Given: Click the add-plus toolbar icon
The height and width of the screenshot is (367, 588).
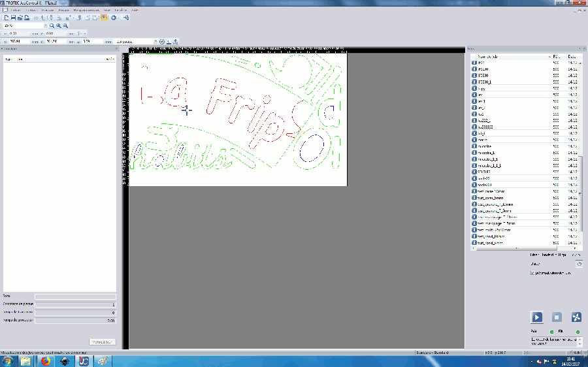Looking at the screenshot, I should [68, 18].
